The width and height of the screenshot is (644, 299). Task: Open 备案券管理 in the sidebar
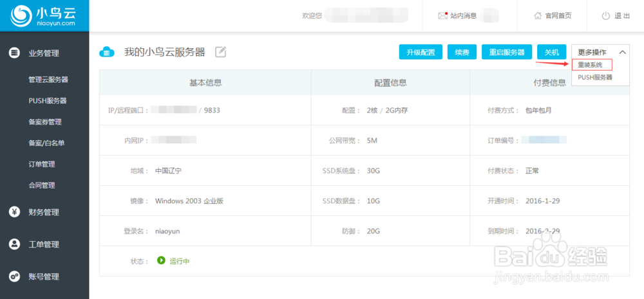coord(45,122)
